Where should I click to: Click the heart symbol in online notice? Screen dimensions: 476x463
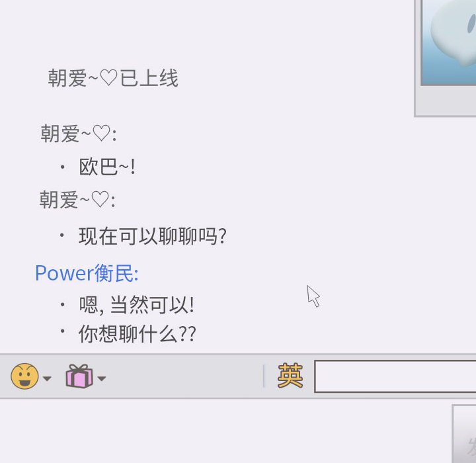[108, 78]
